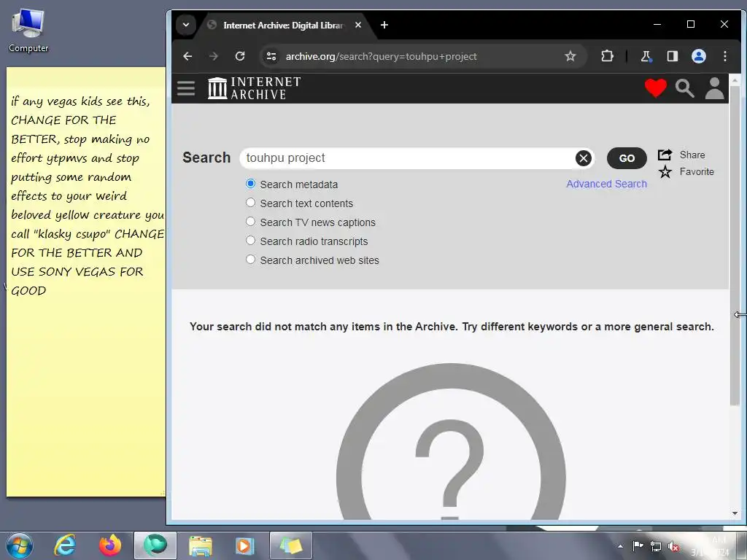747x560 pixels.
Task: Open Chrome profile avatar
Action: [x=698, y=56]
